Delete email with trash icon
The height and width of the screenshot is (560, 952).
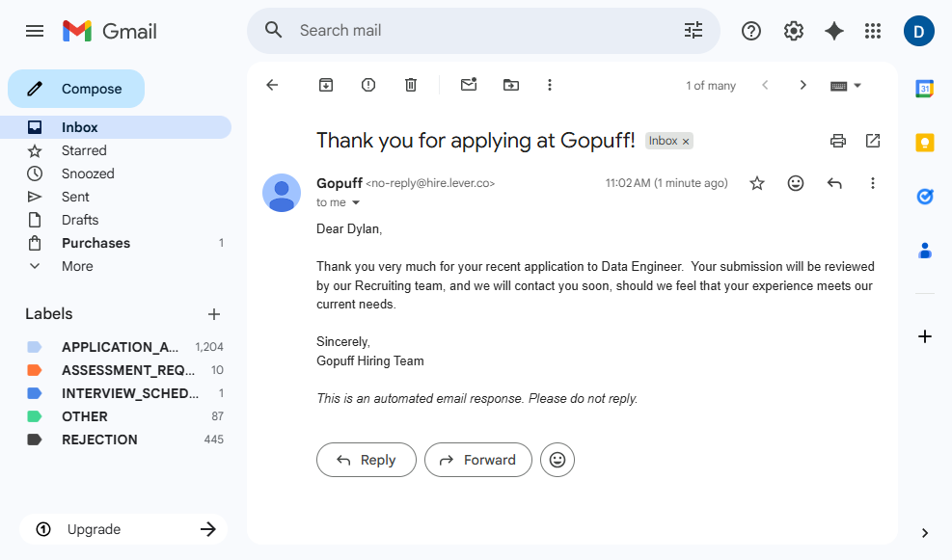coord(411,85)
